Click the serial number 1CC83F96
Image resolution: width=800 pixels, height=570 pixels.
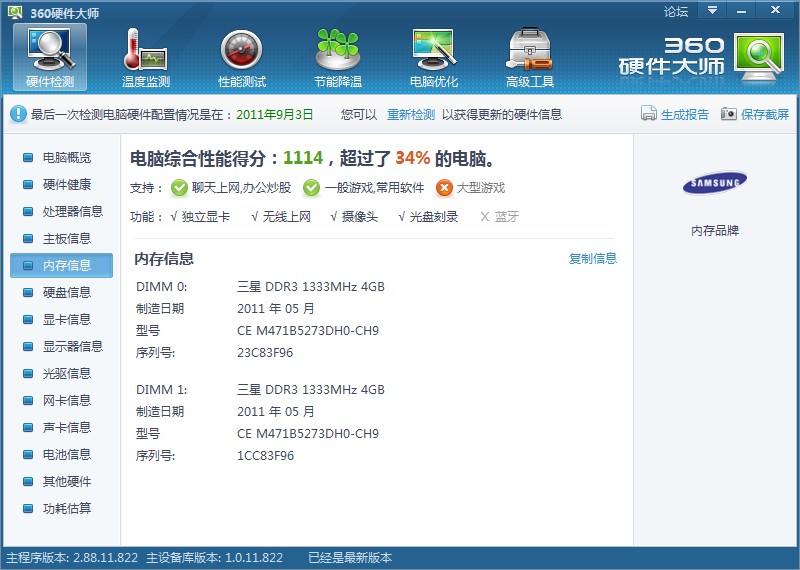pos(266,456)
